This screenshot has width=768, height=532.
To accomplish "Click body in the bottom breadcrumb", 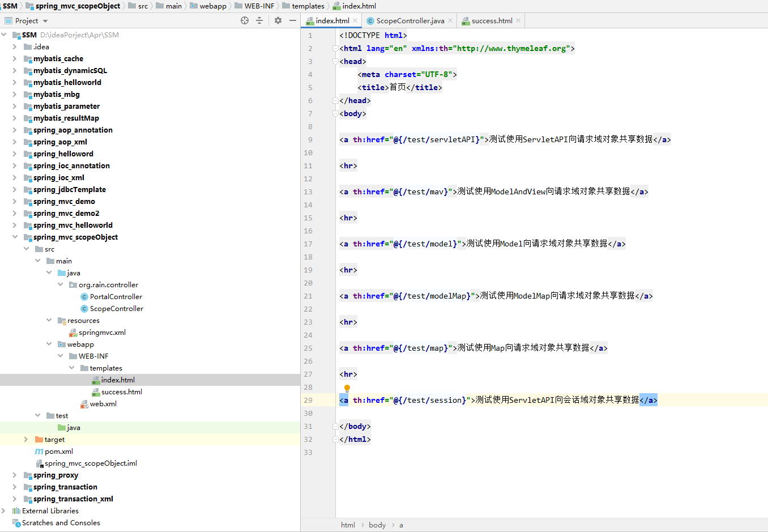I will click(x=377, y=525).
